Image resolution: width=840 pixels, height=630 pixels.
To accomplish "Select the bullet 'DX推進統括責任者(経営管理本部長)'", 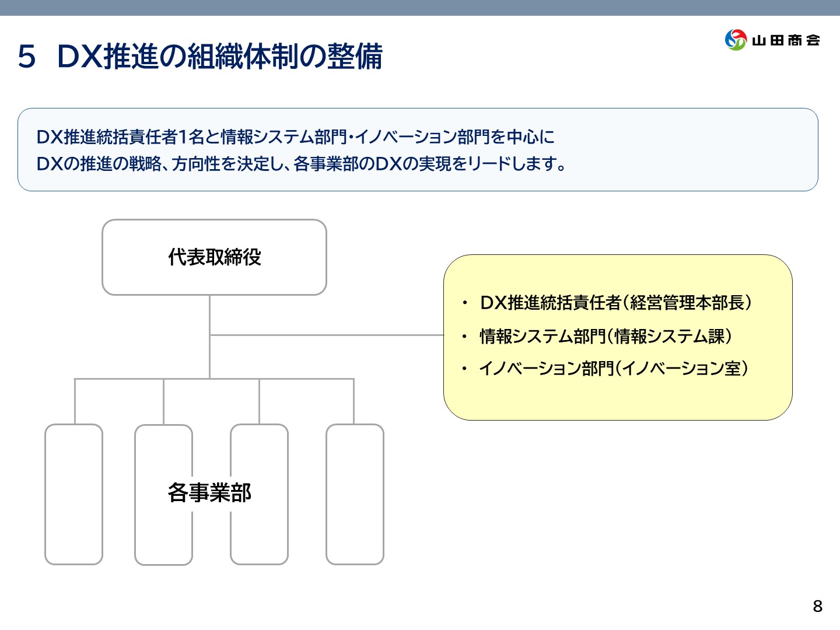I will 616,303.
